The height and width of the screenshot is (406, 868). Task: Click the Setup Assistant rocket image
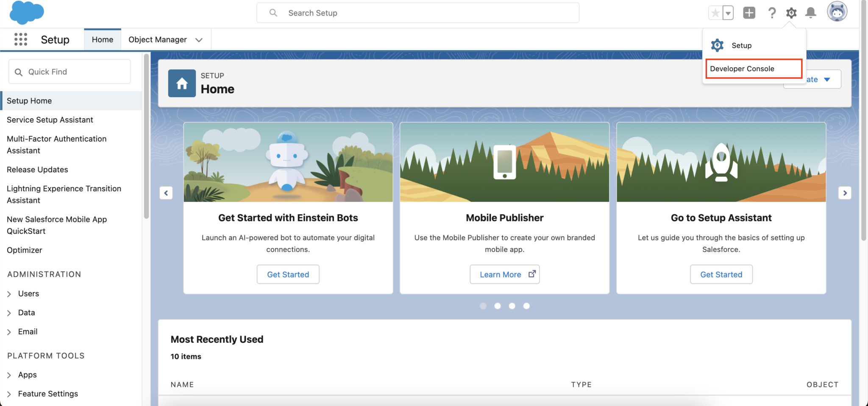(721, 162)
